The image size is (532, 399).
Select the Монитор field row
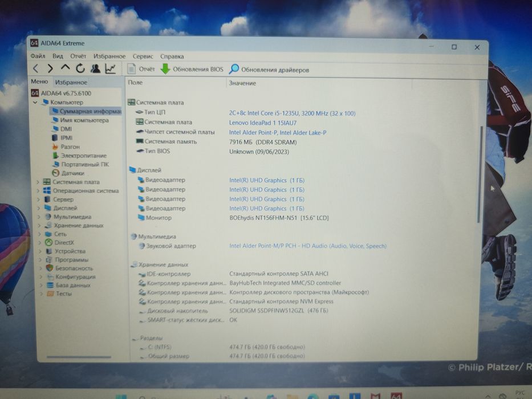(x=155, y=218)
